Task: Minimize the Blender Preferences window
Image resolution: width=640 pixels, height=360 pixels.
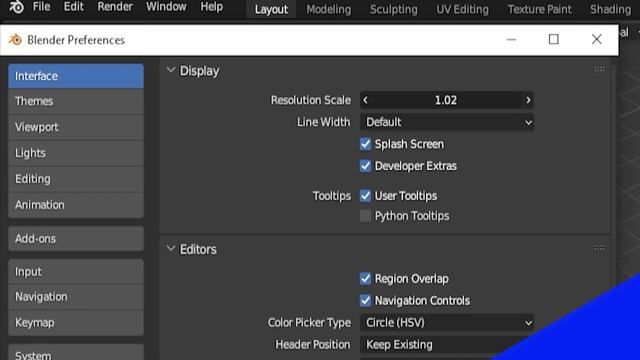Action: point(511,40)
